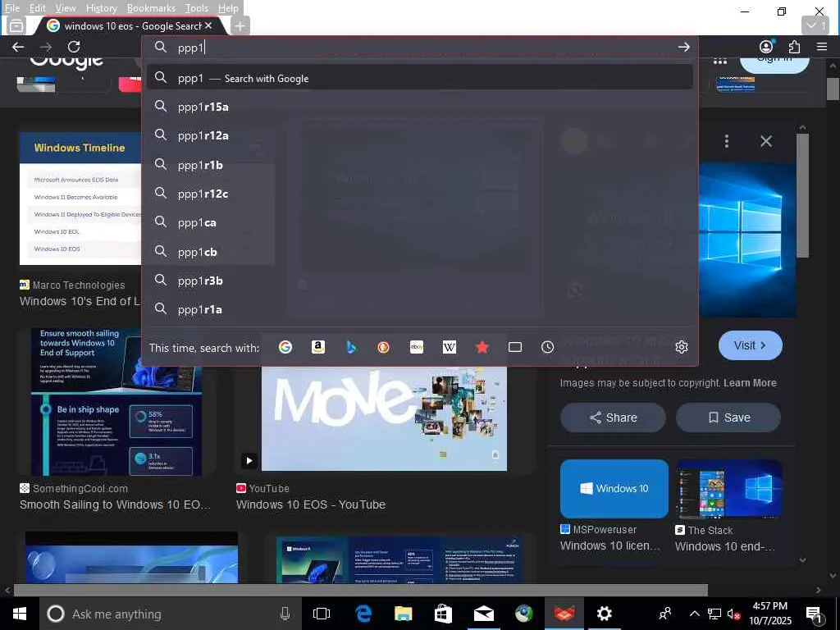The image size is (840, 630).
Task: Select the windows 10 eos Google Search tab
Action: [x=129, y=25]
